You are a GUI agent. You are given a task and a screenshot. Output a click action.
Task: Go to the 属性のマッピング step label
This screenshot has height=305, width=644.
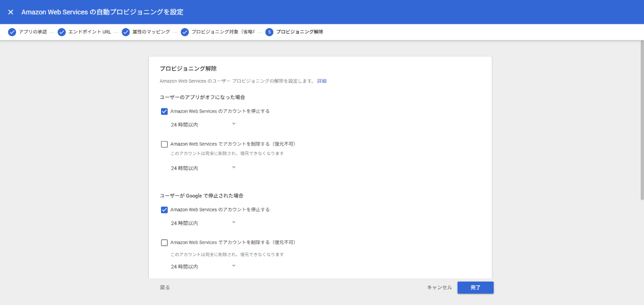tap(151, 32)
